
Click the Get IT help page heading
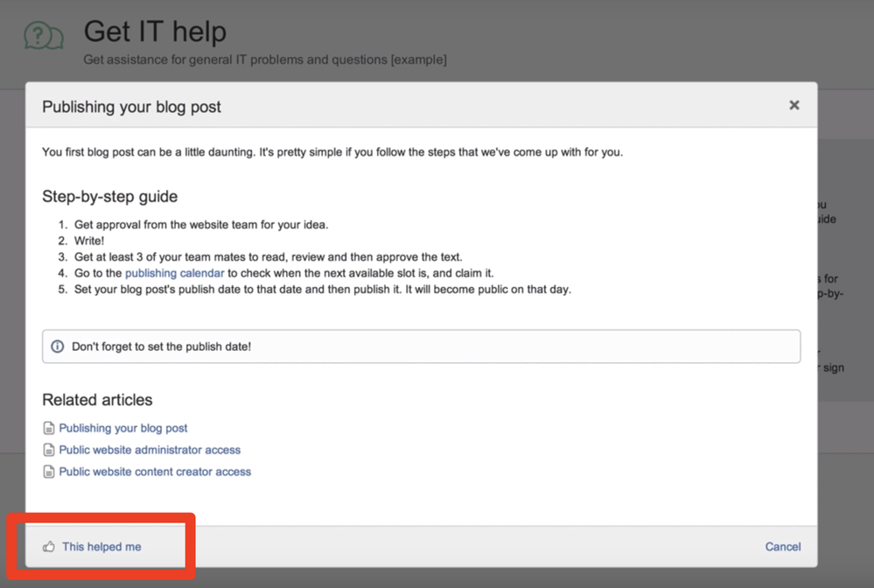pyautogui.click(x=155, y=31)
